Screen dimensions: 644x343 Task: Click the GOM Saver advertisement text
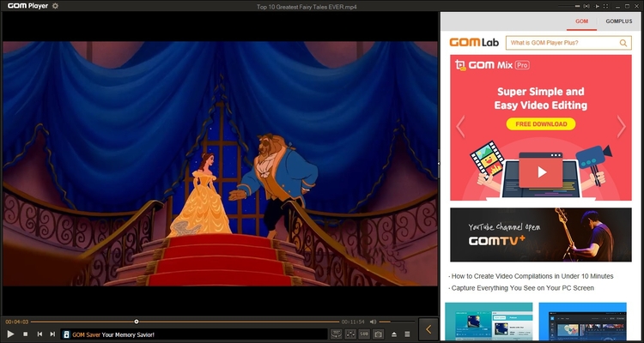(x=113, y=334)
